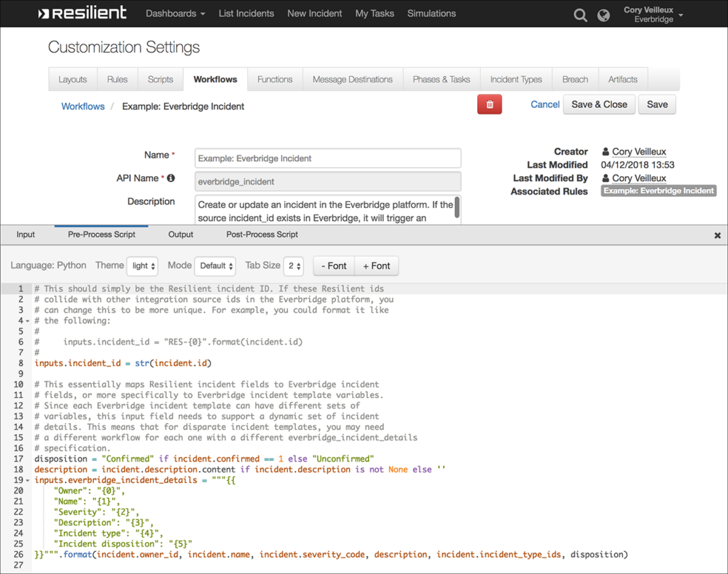Switch to Scripts tab
Image resolution: width=728 pixels, height=574 pixels.
[x=160, y=80]
